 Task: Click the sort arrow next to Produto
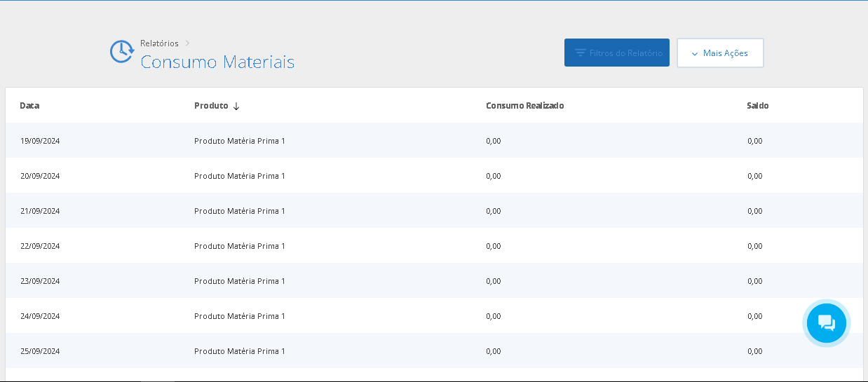pos(236,106)
